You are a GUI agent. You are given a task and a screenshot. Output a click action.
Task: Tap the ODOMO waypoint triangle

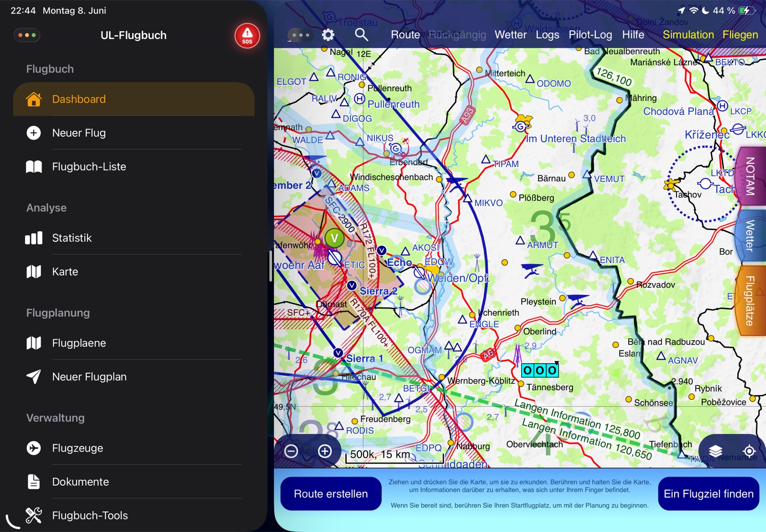(x=530, y=78)
